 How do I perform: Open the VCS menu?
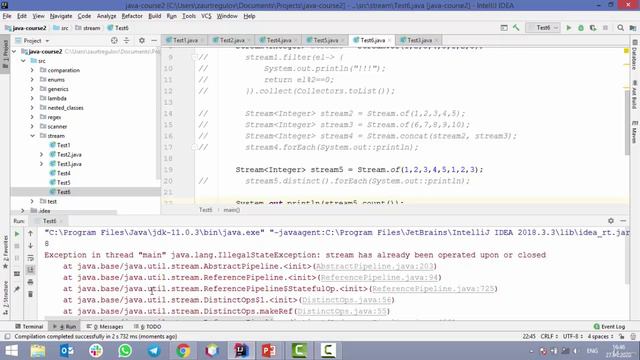click(x=206, y=16)
